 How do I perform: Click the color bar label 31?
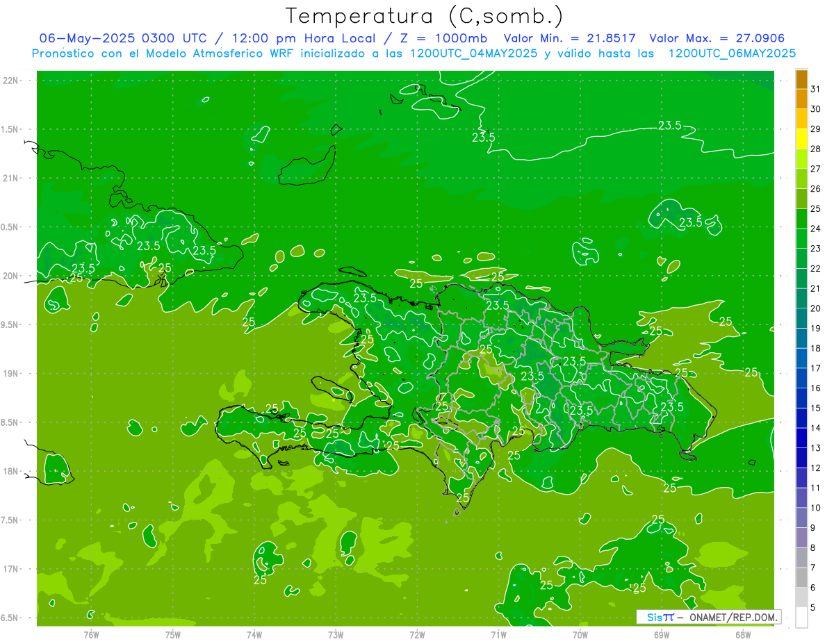[816, 89]
